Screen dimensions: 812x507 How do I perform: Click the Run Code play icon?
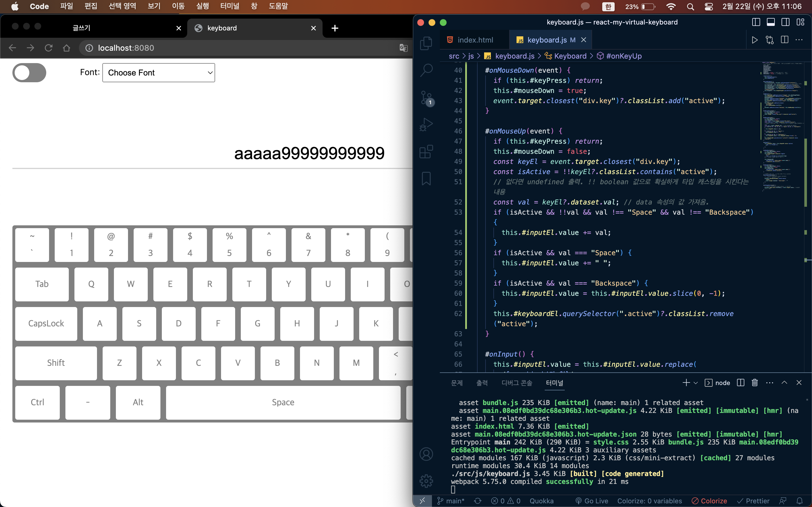coord(754,40)
